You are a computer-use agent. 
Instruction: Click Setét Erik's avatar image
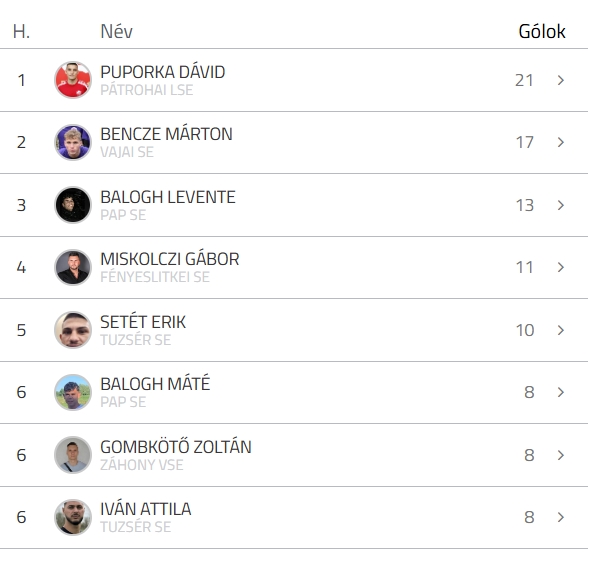click(x=73, y=330)
